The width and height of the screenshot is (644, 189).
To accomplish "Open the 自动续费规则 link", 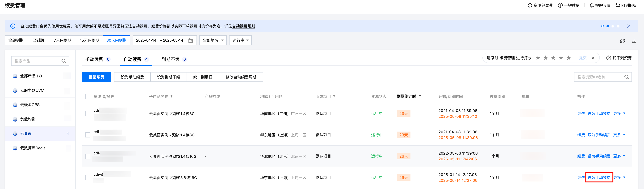I will [243, 26].
